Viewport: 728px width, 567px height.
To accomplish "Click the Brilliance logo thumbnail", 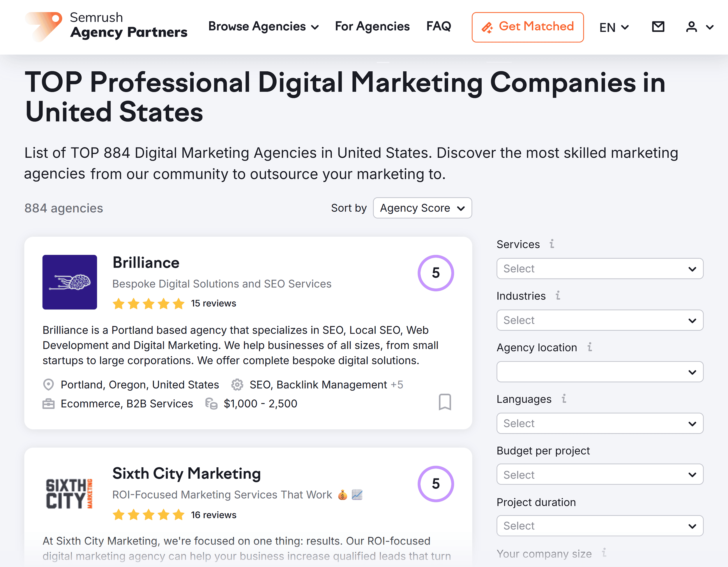I will click(69, 282).
